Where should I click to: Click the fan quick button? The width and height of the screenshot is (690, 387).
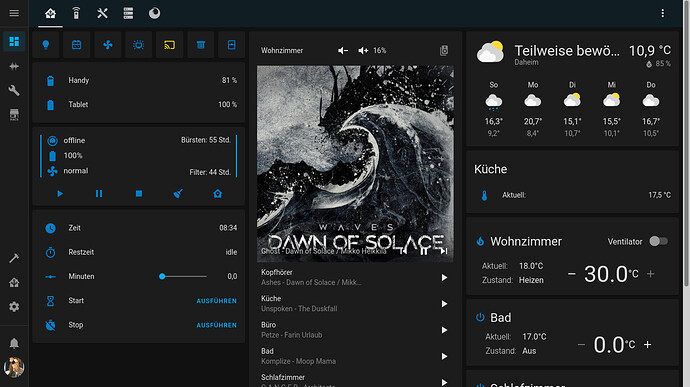108,45
